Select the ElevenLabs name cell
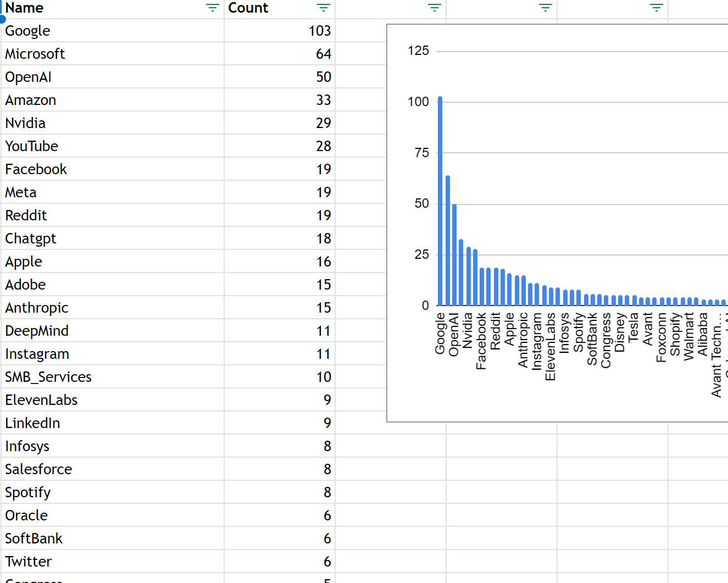The width and height of the screenshot is (728, 583). 112,400
